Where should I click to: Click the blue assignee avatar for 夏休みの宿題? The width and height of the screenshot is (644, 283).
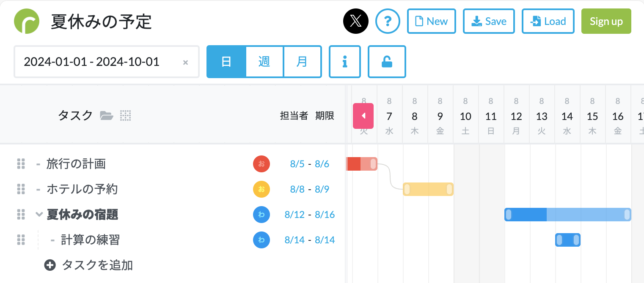(x=261, y=215)
